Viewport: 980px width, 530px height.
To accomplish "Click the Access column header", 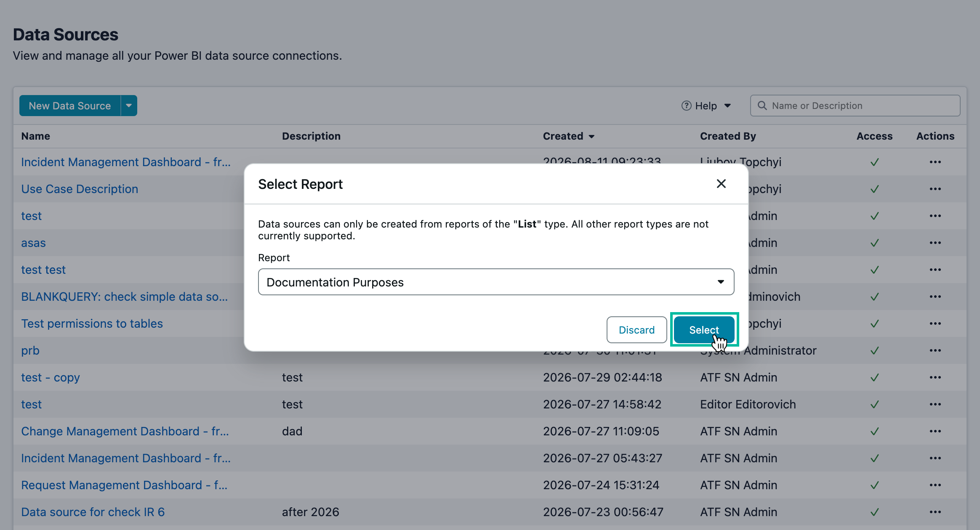I will pyautogui.click(x=874, y=136).
